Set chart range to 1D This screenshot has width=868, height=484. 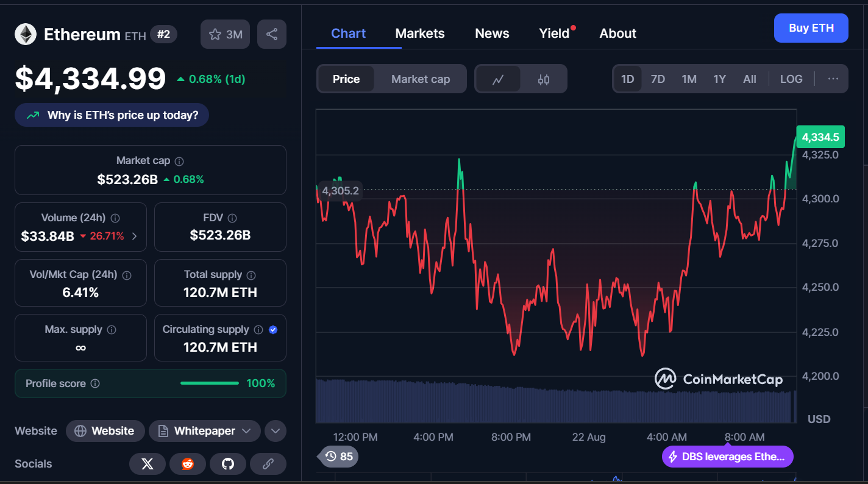[627, 79]
